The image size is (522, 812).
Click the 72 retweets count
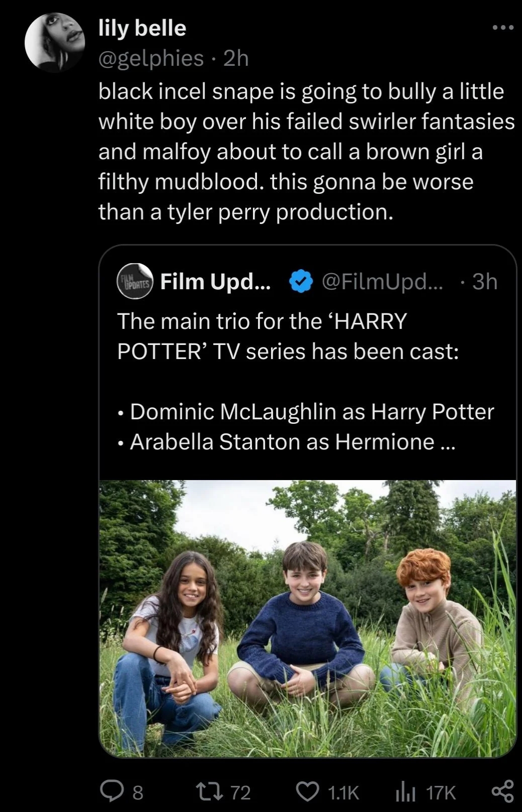click(240, 792)
